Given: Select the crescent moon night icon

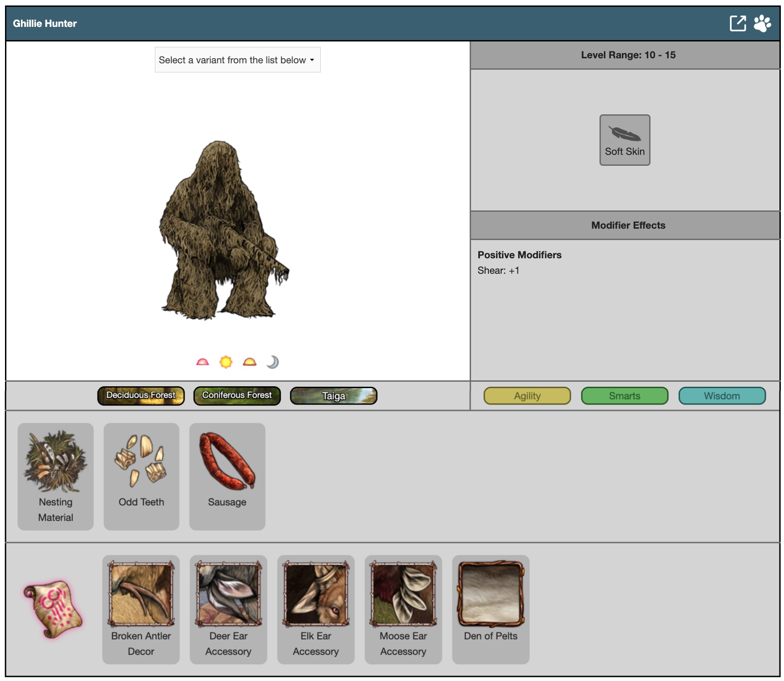Looking at the screenshot, I should (x=272, y=362).
